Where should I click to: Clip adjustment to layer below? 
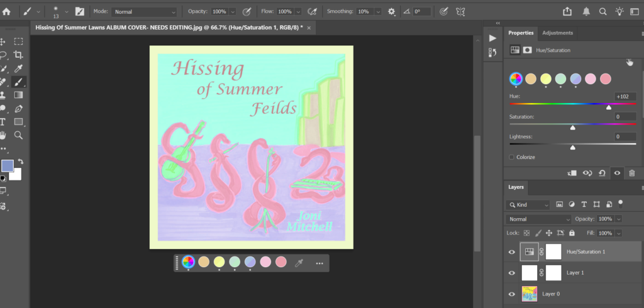point(572,173)
